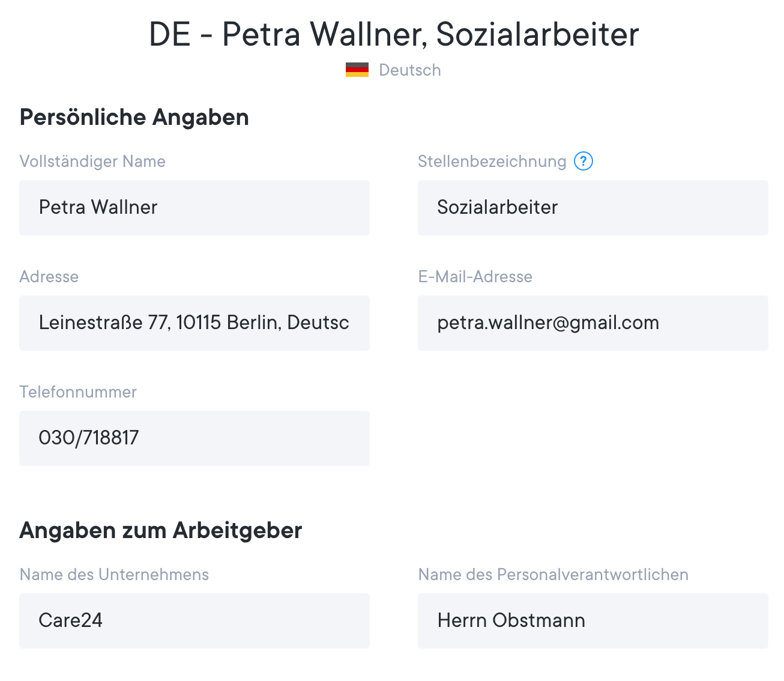Click the 'Telefonnummer' field label
This screenshot has height=681, width=784.
(78, 392)
